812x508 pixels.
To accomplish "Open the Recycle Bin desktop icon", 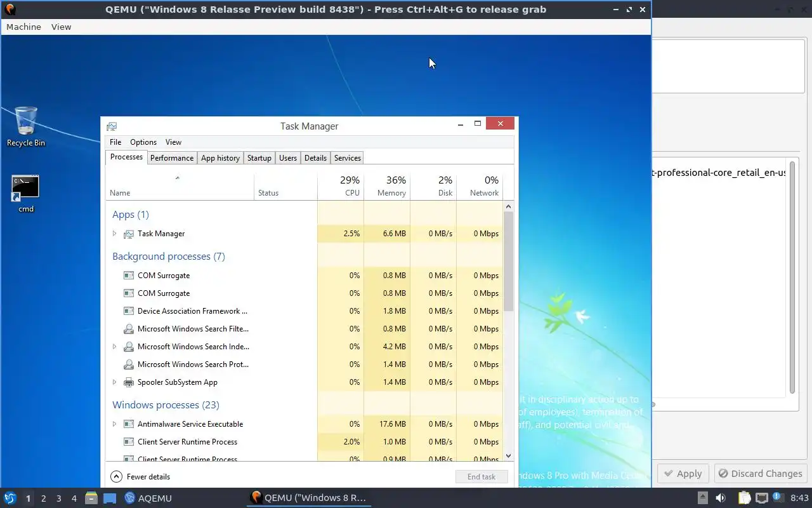I will click(26, 126).
